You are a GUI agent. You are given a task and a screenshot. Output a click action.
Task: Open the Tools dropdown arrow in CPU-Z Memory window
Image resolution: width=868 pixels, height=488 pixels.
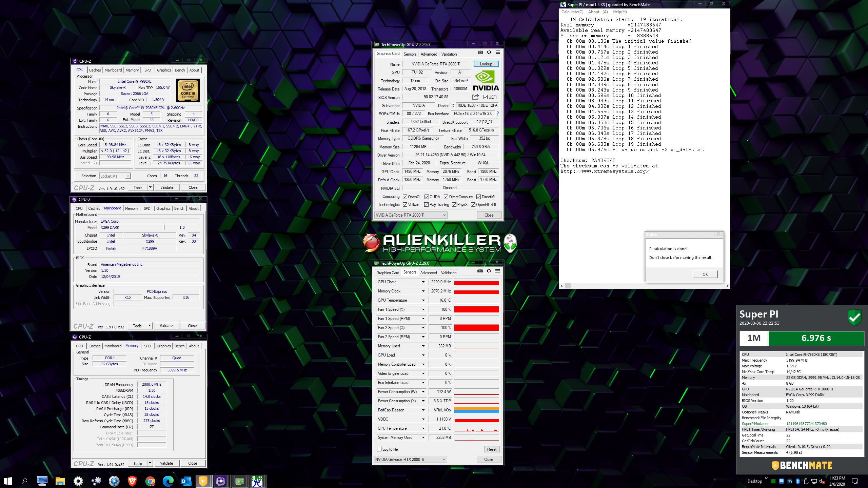point(150,463)
